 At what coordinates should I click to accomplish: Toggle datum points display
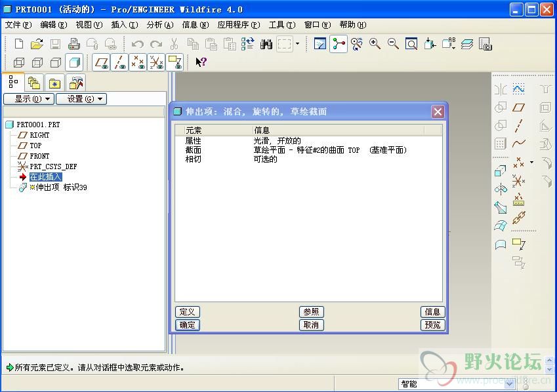tap(138, 62)
